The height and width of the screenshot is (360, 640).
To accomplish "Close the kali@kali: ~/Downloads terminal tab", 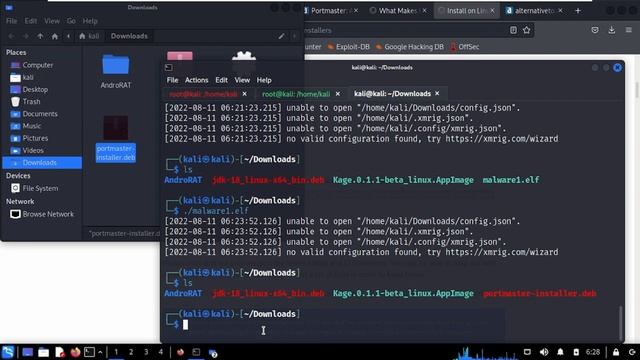I will [x=437, y=93].
